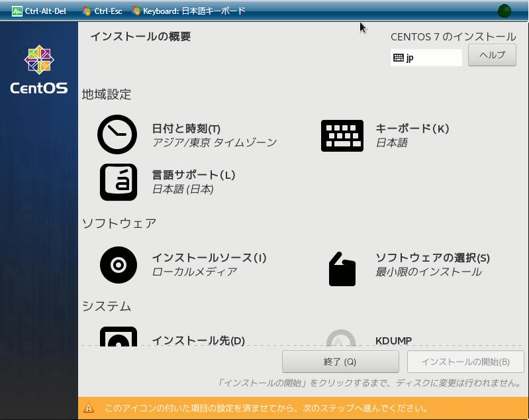The height and width of the screenshot is (420, 529).
Task: Open Installation Destination disk icon
Action: tap(119, 337)
